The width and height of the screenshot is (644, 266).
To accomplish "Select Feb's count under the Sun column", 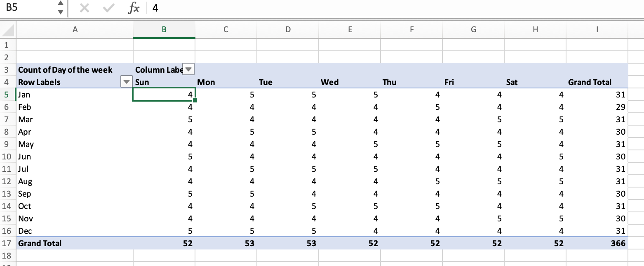I will pos(165,107).
